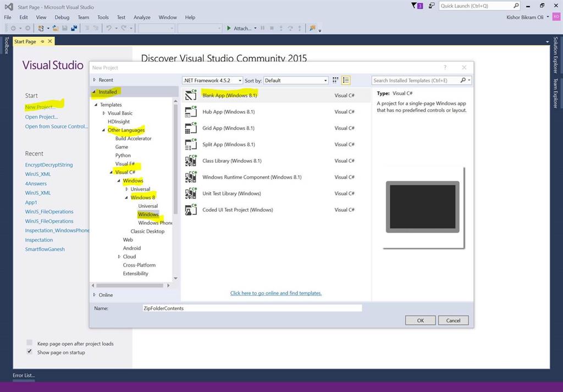Open recent project EncryptDecryptString
563x392 pixels.
(49, 165)
